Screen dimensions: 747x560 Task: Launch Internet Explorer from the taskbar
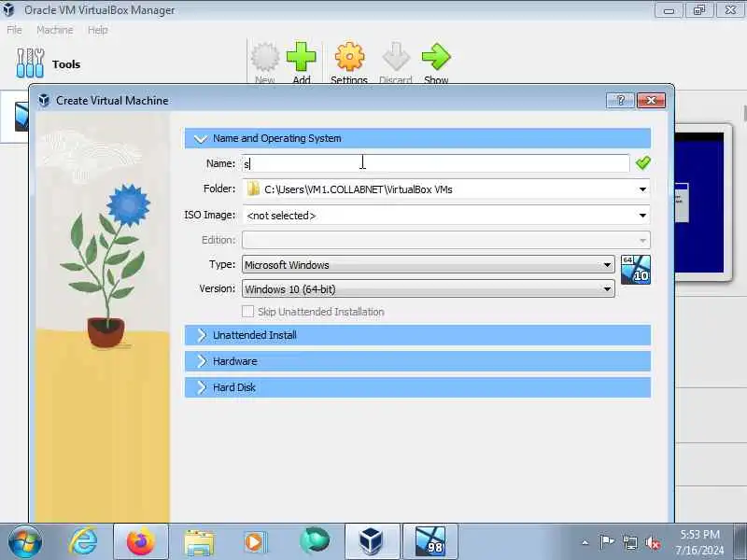tap(83, 542)
